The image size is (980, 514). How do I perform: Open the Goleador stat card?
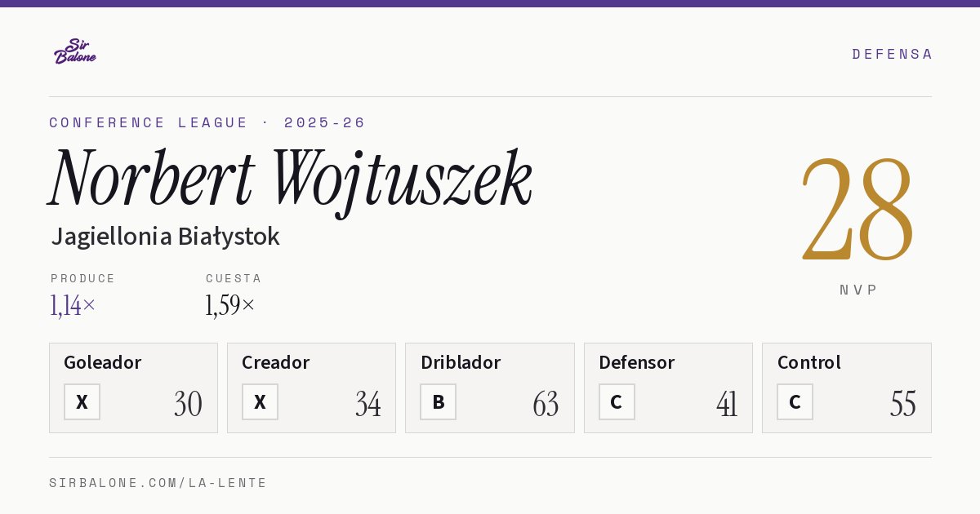133,388
